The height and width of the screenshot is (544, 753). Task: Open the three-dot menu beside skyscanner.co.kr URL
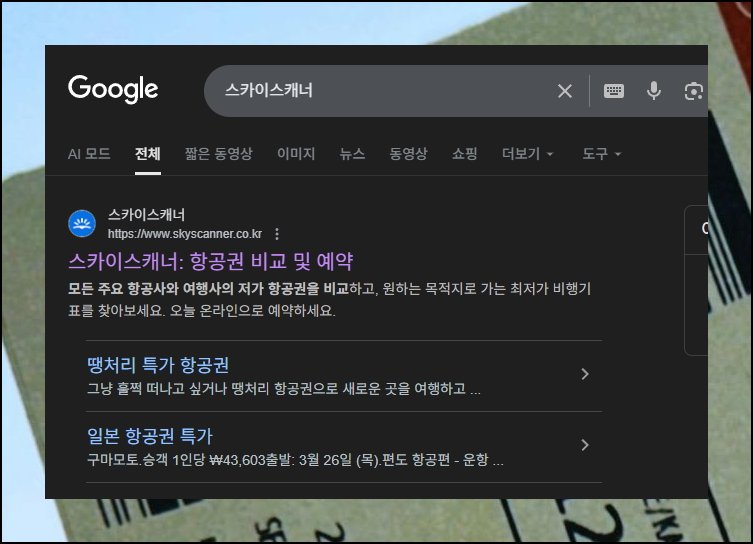[x=277, y=234]
